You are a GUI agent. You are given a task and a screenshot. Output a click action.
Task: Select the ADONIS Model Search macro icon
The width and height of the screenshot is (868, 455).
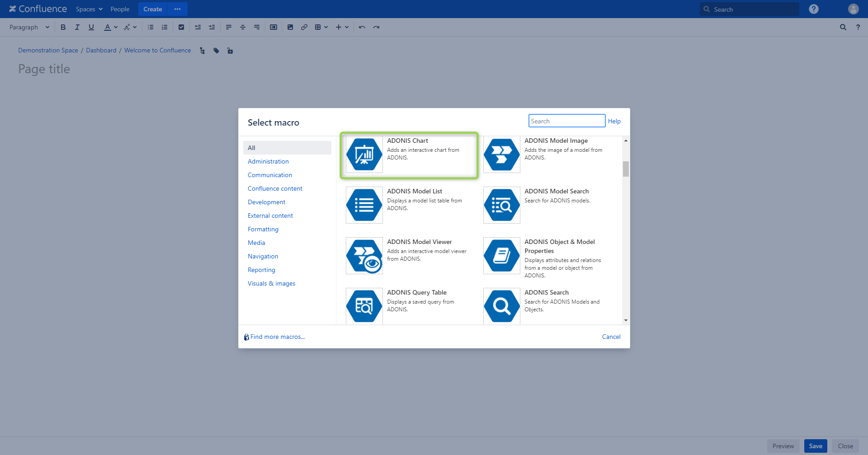tap(502, 205)
